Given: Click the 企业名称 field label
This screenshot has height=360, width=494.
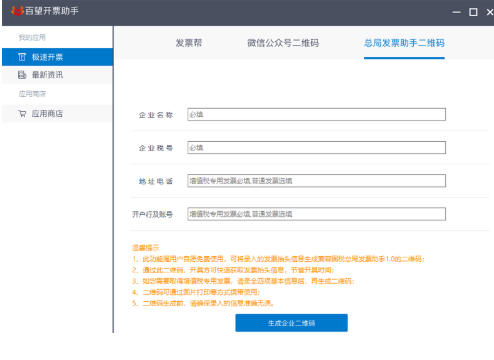Looking at the screenshot, I should [x=156, y=115].
